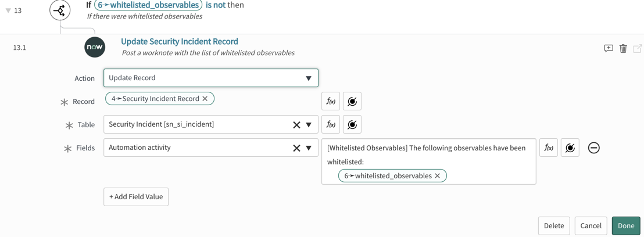644x237 pixels.
Task: Click the 'is not' condition operator
Action: 215,5
